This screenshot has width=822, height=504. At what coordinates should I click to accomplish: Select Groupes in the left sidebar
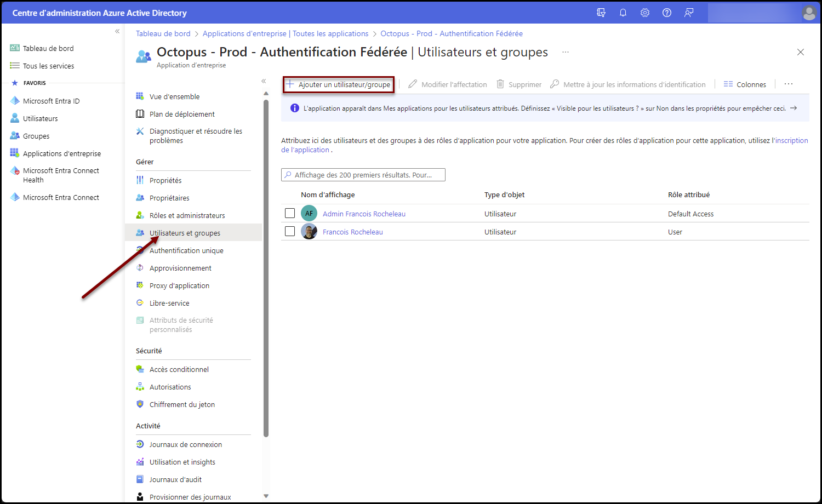[x=36, y=135]
